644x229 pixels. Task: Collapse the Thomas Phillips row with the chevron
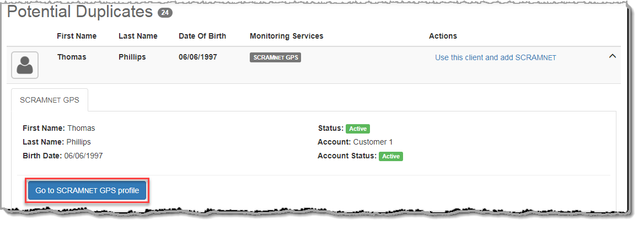click(612, 56)
